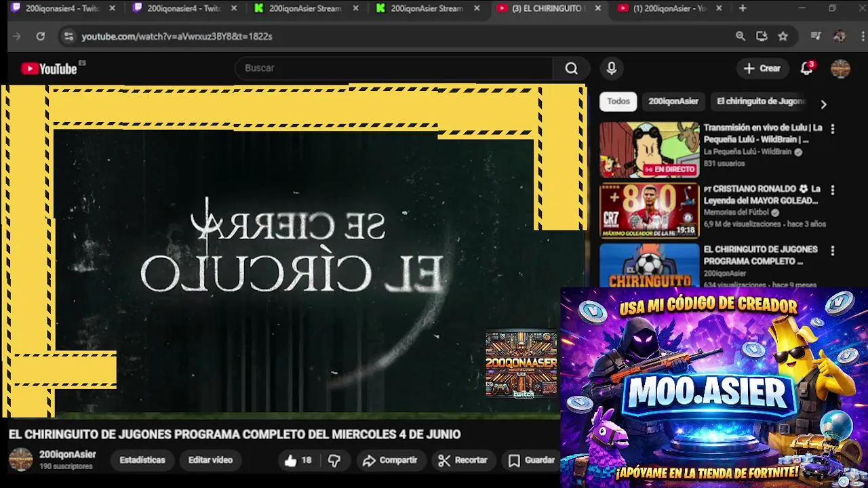Click the browser URL address field

[x=400, y=37]
